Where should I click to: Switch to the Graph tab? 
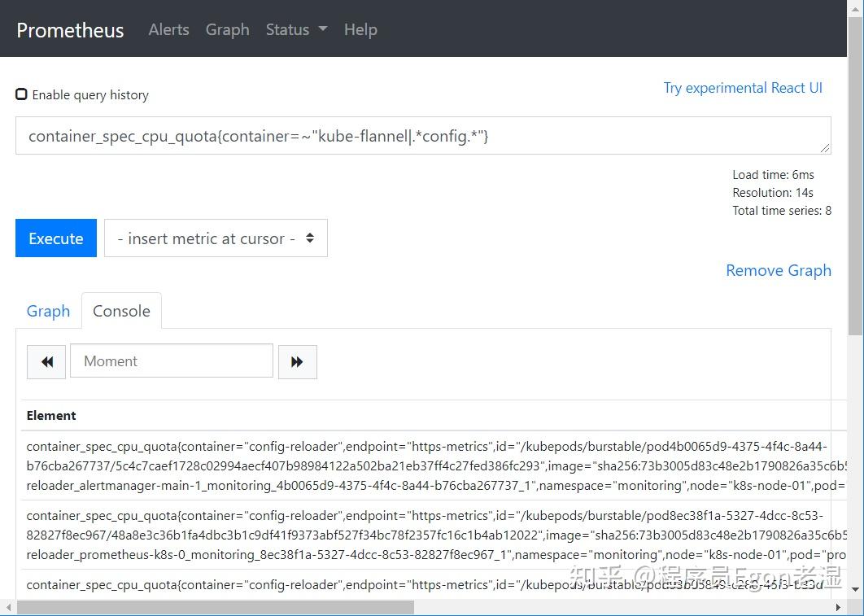[x=49, y=311]
